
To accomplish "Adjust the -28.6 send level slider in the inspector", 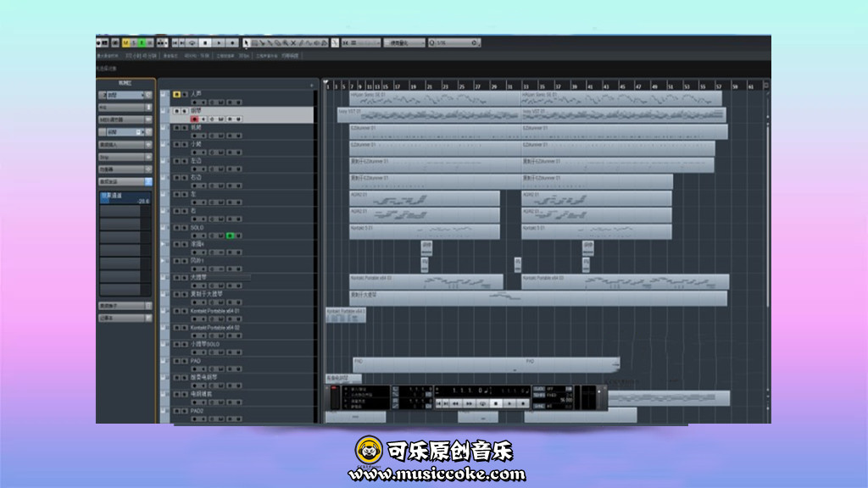I will (125, 199).
